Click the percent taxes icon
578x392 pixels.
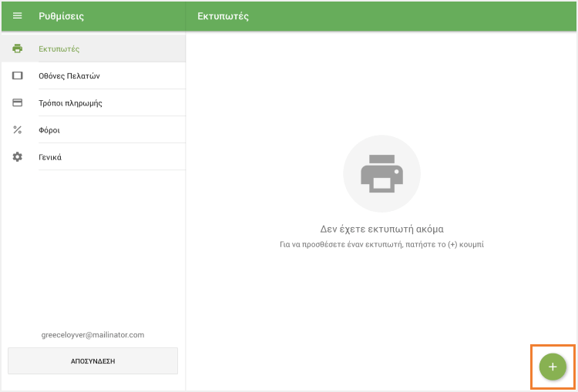17,129
